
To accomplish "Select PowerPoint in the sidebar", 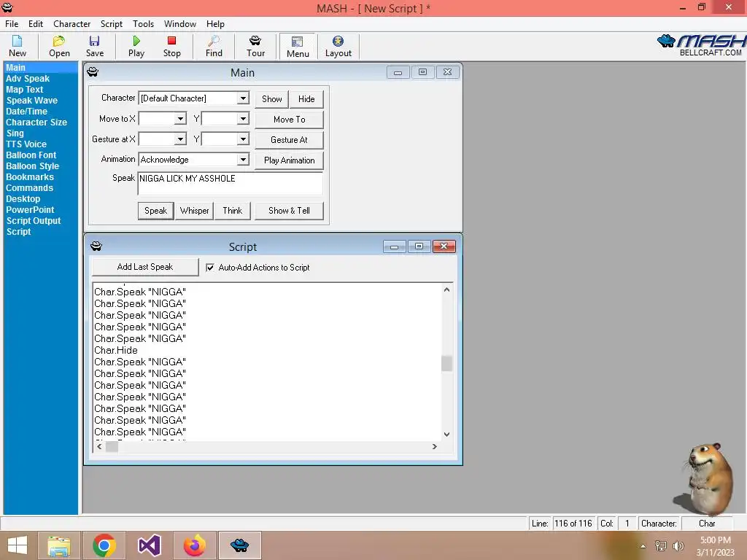I will pos(30,210).
